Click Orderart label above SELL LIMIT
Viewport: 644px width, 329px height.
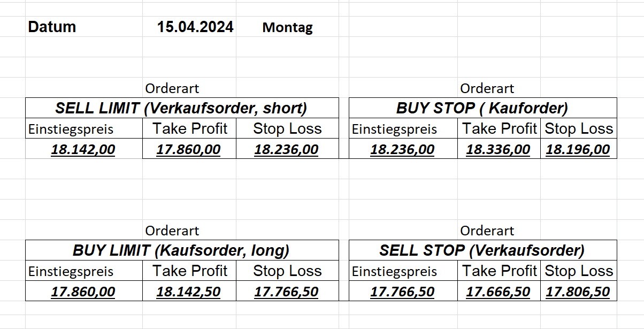tap(172, 88)
